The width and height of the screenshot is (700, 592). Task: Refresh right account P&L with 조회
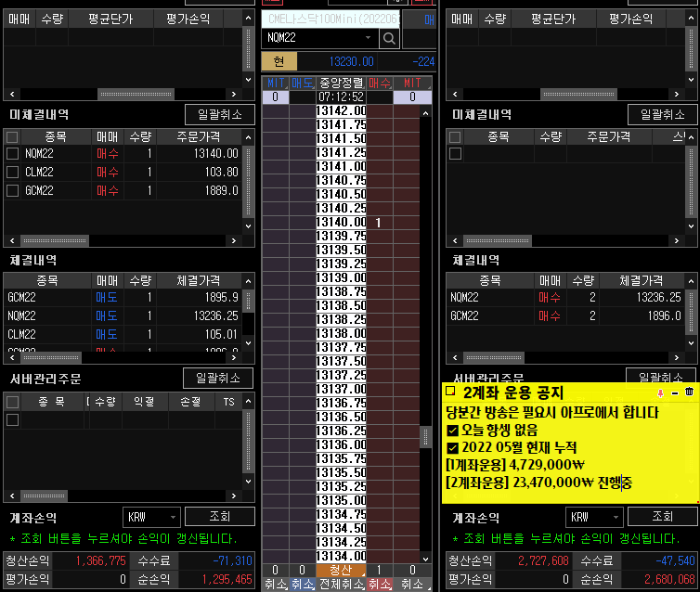pos(663,516)
